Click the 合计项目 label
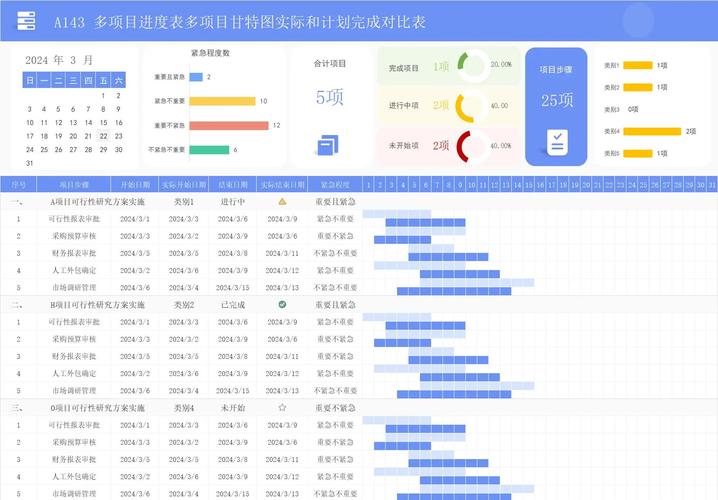Image resolution: width=718 pixels, height=500 pixels. coord(330,64)
